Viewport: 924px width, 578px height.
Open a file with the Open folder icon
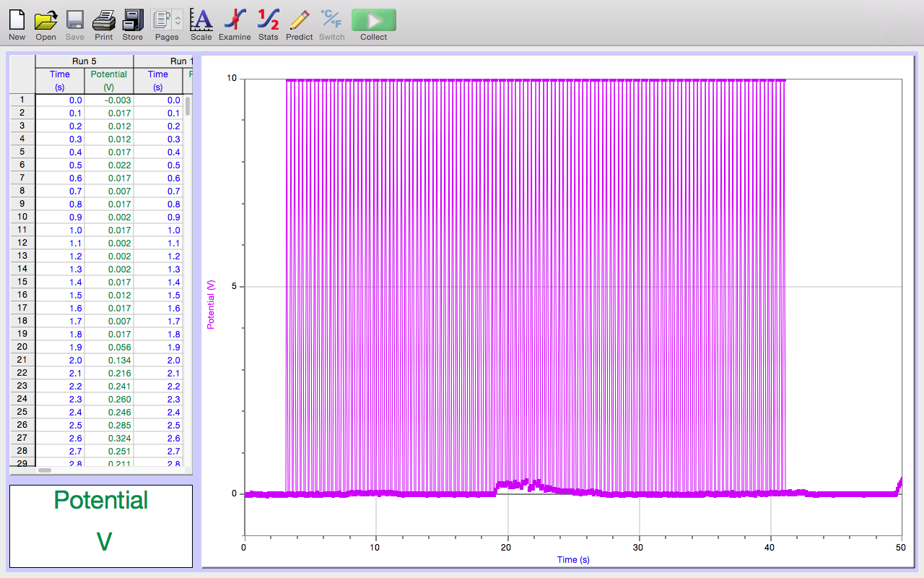click(x=45, y=20)
